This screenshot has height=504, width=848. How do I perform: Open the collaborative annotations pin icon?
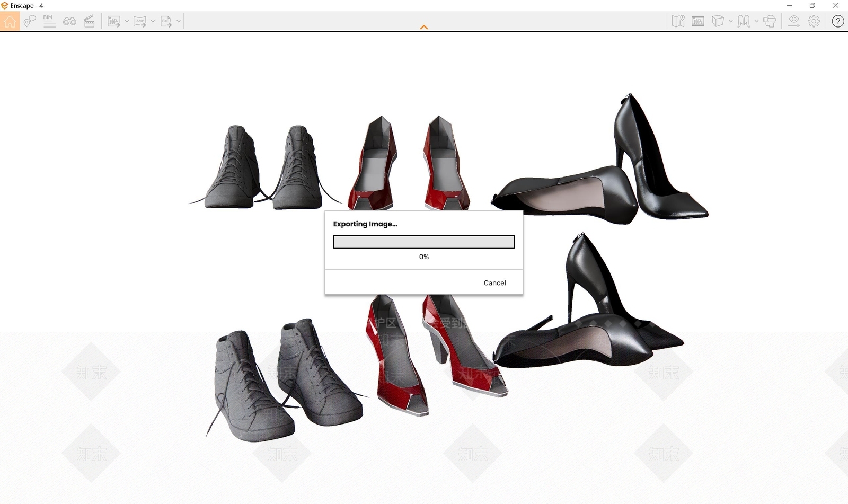(x=30, y=21)
